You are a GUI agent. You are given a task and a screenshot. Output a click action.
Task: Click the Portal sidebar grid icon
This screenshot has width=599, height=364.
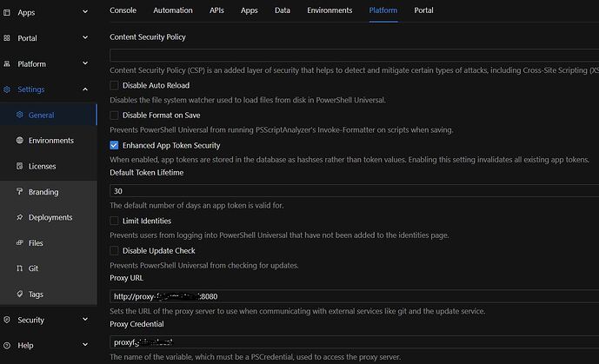point(7,38)
